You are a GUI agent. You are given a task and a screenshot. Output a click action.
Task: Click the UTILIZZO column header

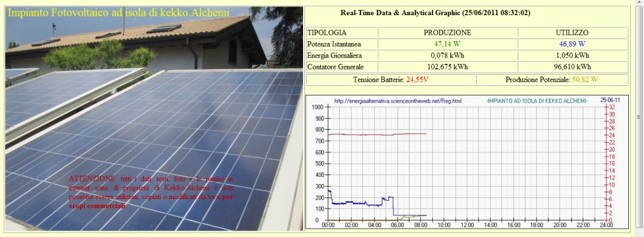[573, 32]
